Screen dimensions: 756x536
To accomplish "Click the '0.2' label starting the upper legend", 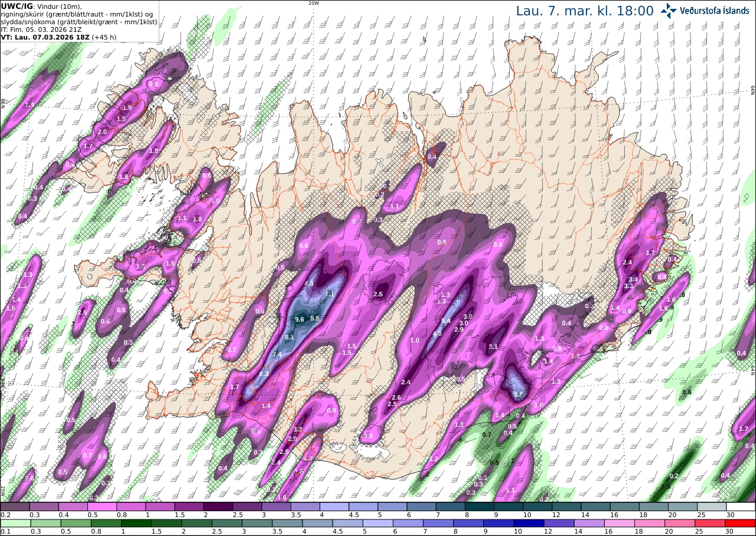I will tap(5, 515).
